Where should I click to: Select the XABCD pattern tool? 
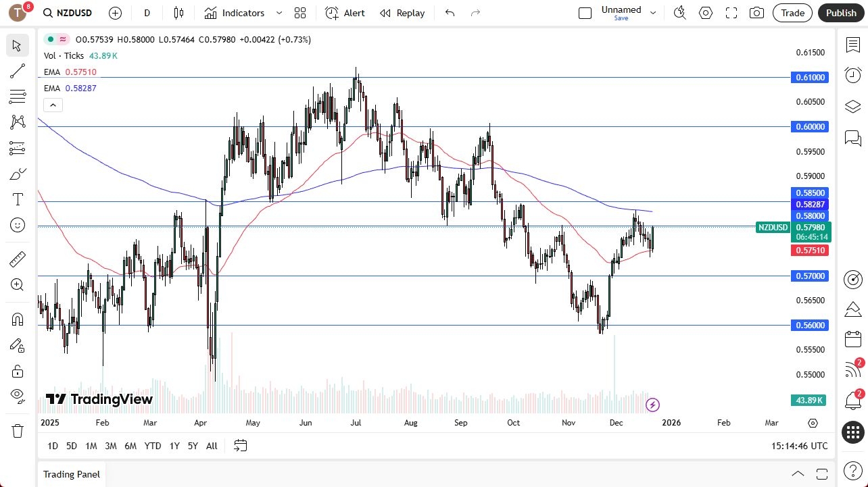pyautogui.click(x=18, y=122)
